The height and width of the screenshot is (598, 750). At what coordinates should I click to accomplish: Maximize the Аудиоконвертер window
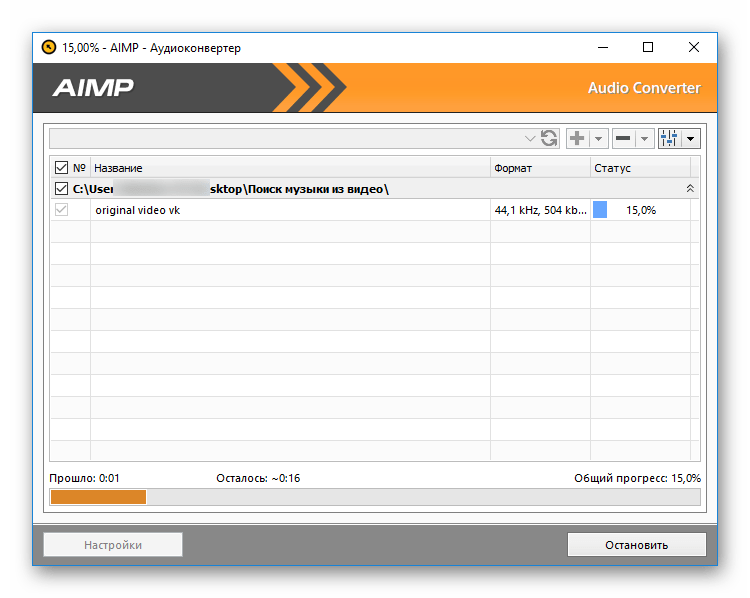coord(648,47)
